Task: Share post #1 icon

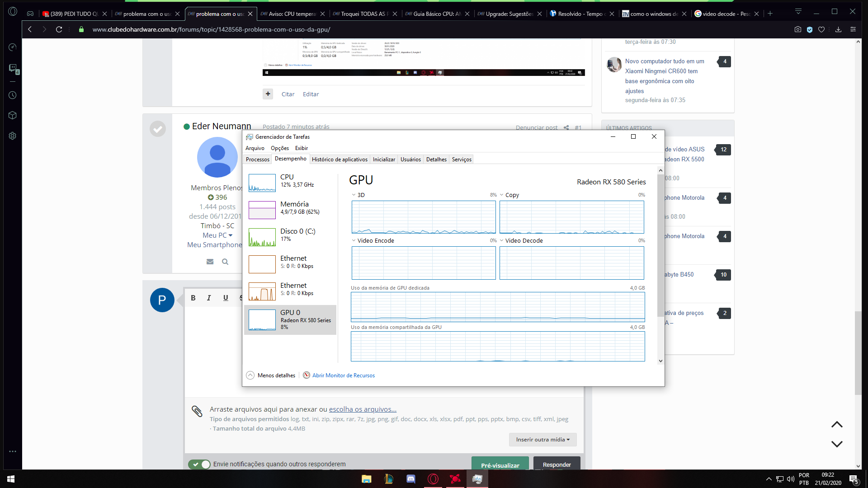Action: pos(566,128)
